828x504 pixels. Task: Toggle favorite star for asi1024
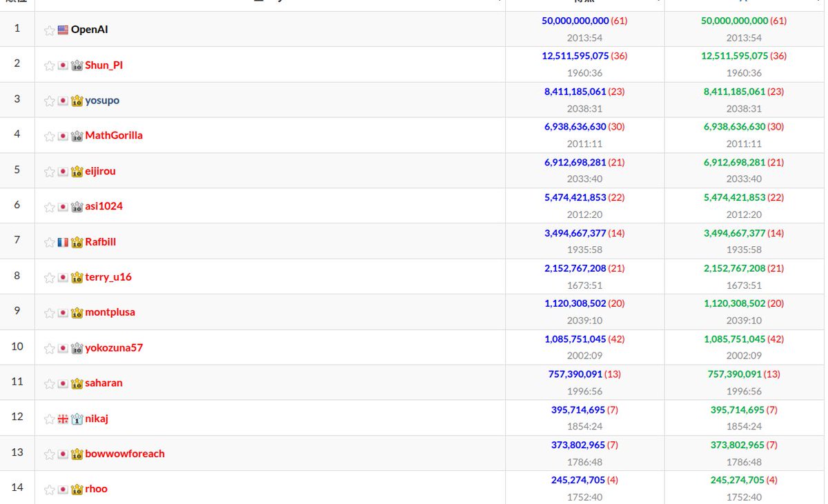point(49,207)
